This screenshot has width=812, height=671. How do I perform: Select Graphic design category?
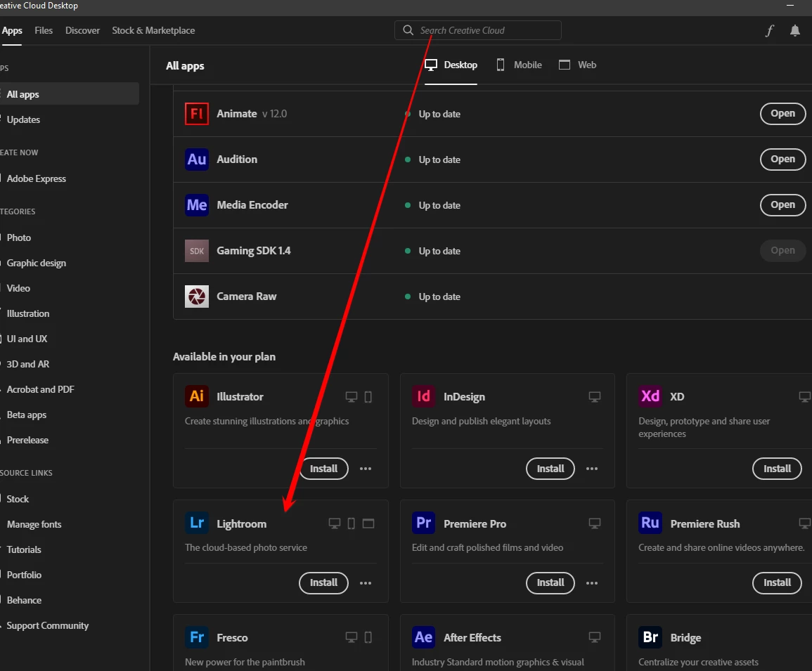[x=37, y=263]
